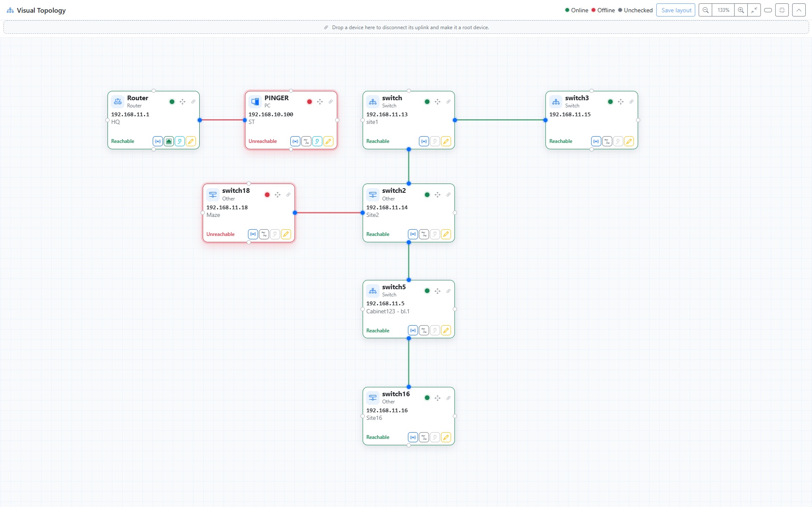Click the exit fullscreen button
This screenshot has width=812, height=507.
782,10
